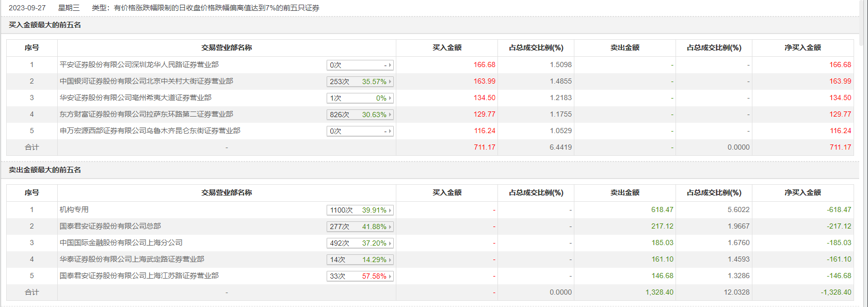
Task: Expand the 1次 0% stats box
Action: pos(360,98)
